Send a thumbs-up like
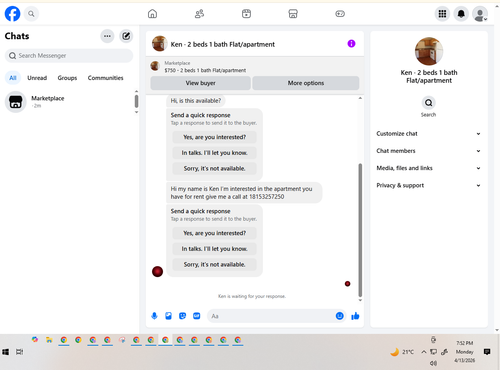 click(355, 316)
